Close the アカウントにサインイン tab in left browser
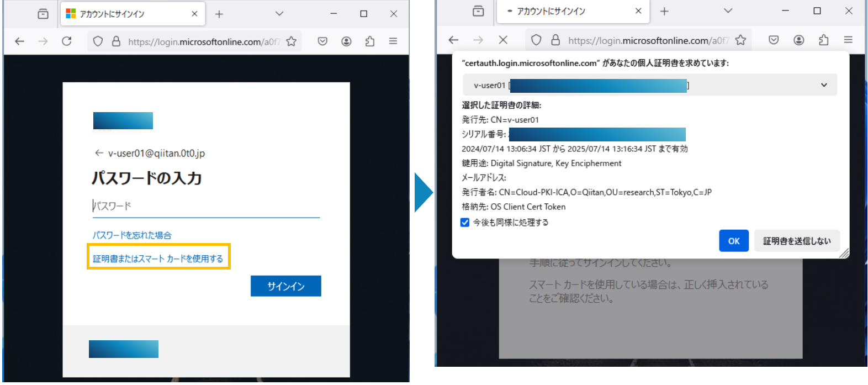The width and height of the screenshot is (868, 385). pyautogui.click(x=194, y=14)
